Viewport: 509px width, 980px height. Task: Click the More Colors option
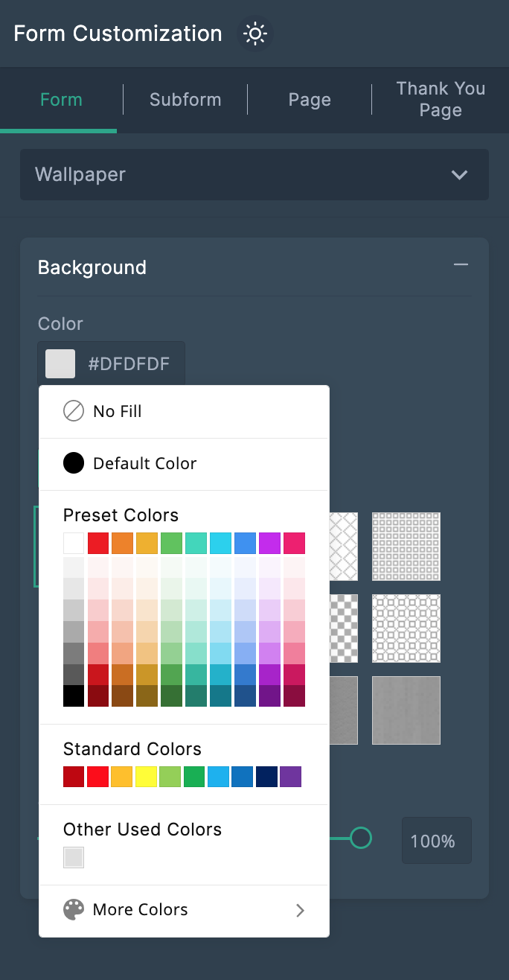140,910
